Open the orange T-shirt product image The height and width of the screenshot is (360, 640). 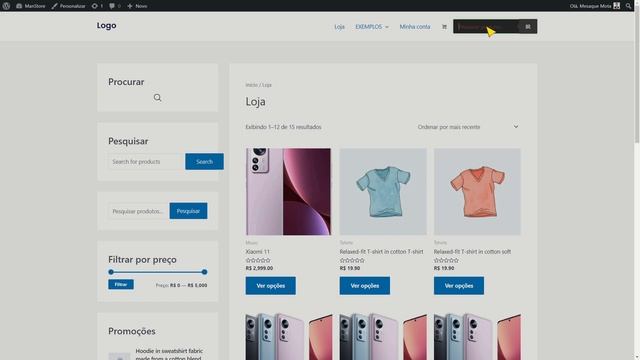477,192
